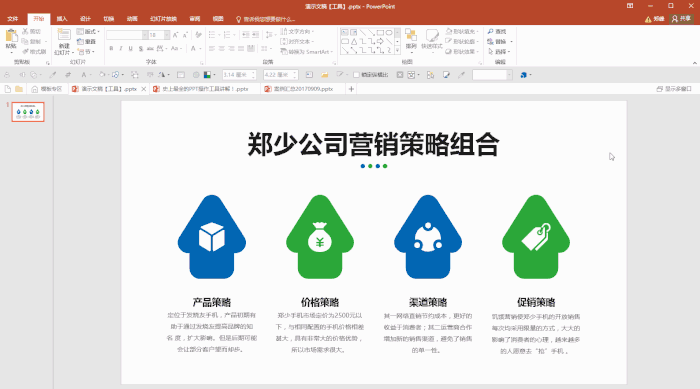Select the block arrow shape in gallery
Screen dimensions: 700x389
(380, 42)
